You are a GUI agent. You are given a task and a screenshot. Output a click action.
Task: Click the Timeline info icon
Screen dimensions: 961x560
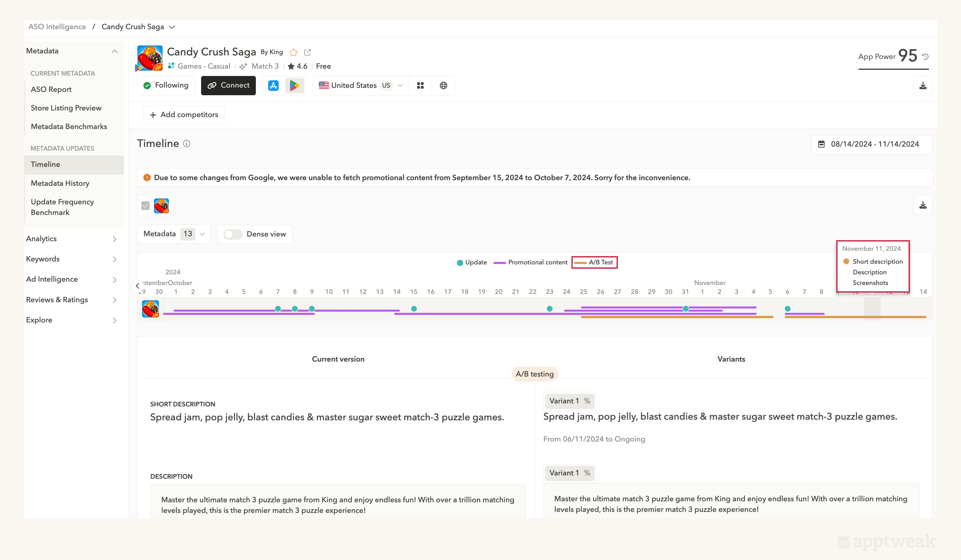coord(186,143)
